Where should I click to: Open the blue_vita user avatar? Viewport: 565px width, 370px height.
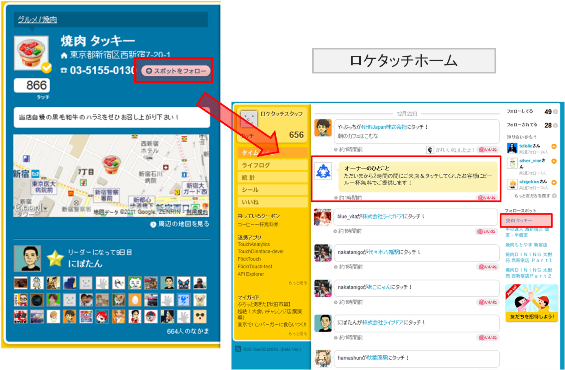tap(323, 217)
